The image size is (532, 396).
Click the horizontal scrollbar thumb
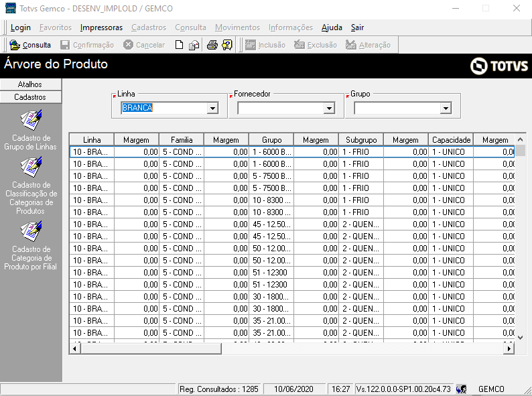151,348
